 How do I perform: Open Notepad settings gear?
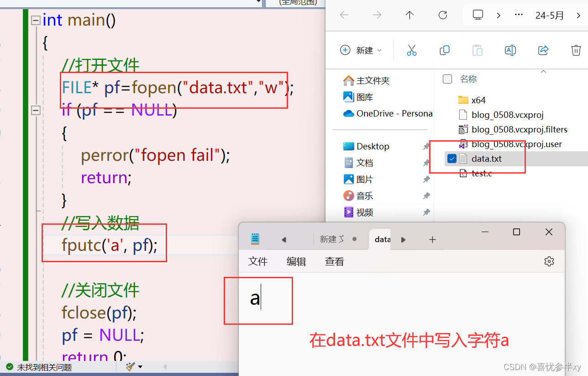pyautogui.click(x=549, y=261)
